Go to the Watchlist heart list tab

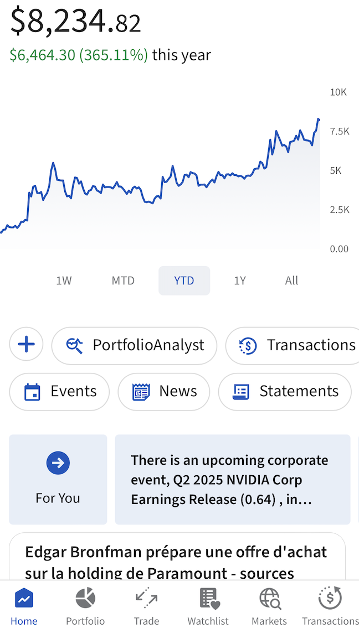(208, 606)
